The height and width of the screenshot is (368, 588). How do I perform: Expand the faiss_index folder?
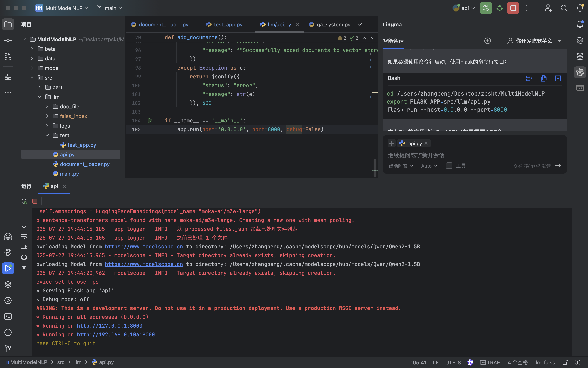[x=47, y=116]
